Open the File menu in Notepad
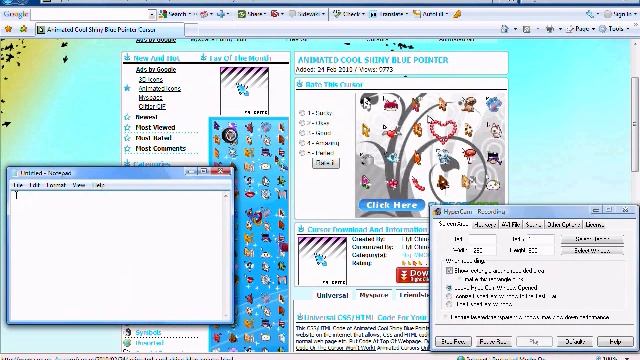 point(18,185)
